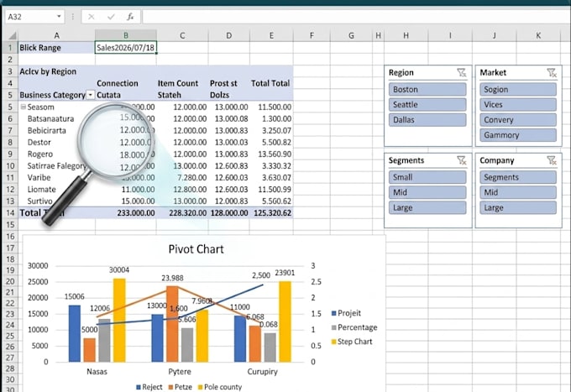The width and height of the screenshot is (571, 392).
Task: Clear the Company slicer filter
Action: pyautogui.click(x=552, y=160)
